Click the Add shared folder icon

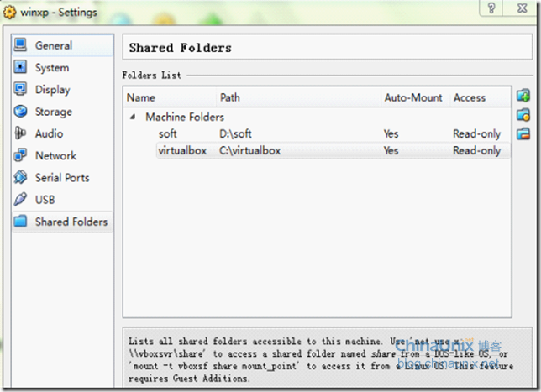[523, 96]
